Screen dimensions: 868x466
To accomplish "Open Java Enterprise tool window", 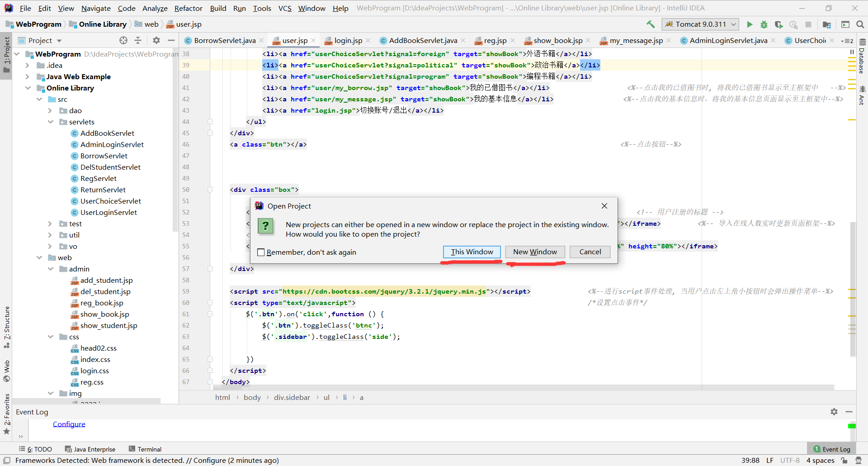I will tap(90, 449).
